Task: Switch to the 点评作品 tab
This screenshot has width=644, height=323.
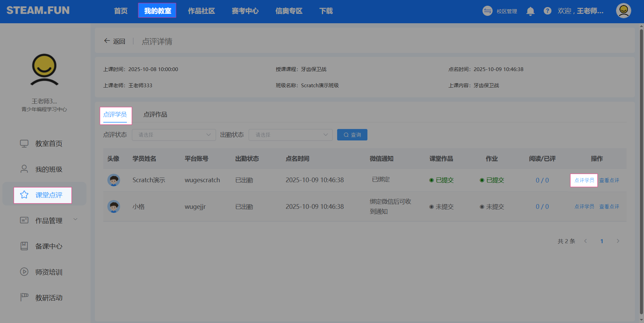Action: [155, 115]
